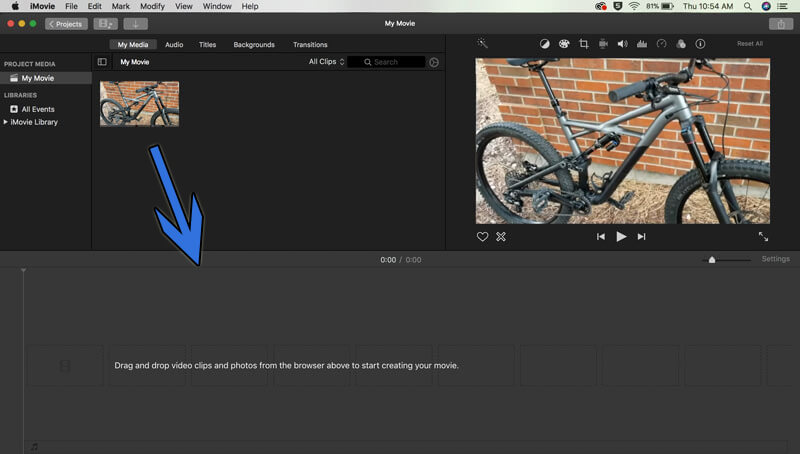
Task: Open the stabilization camera tool
Action: [603, 44]
